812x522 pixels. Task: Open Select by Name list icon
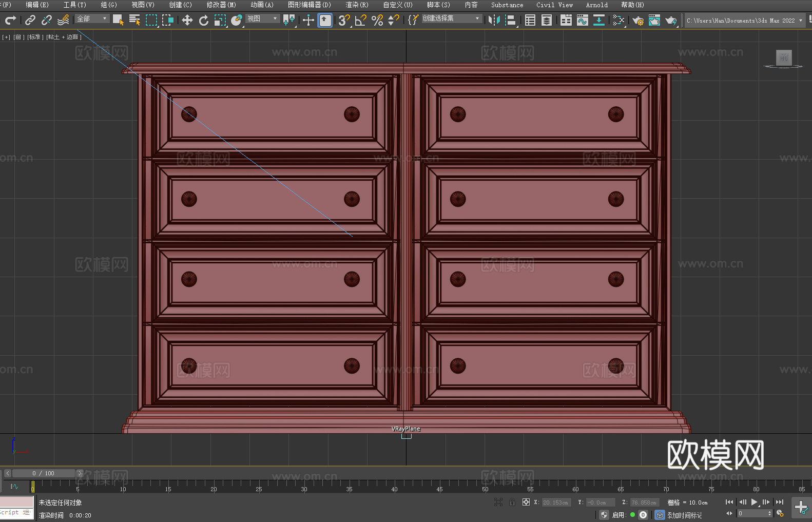pos(134,20)
